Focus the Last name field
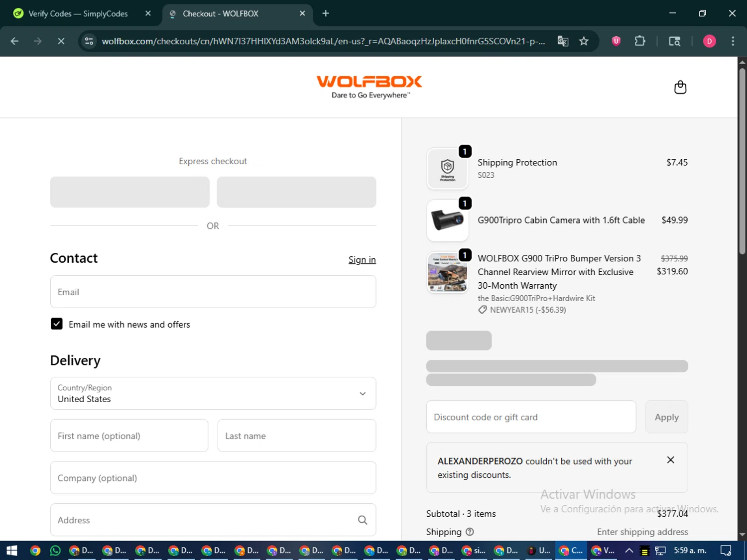Image resolution: width=747 pixels, height=560 pixels. [297, 436]
